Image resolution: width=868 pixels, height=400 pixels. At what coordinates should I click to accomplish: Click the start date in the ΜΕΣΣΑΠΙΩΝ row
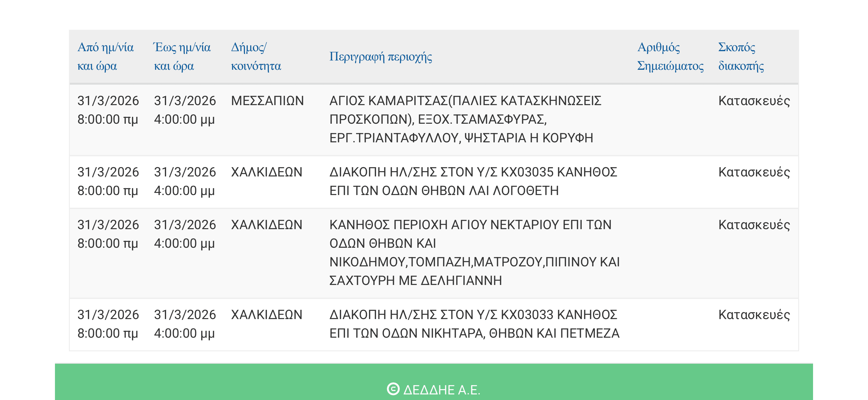click(108, 101)
